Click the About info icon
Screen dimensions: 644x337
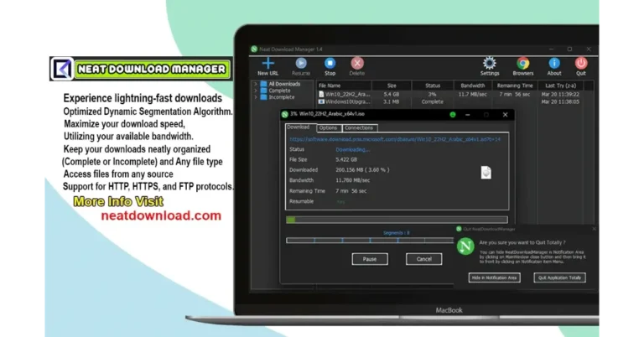pyautogui.click(x=554, y=64)
